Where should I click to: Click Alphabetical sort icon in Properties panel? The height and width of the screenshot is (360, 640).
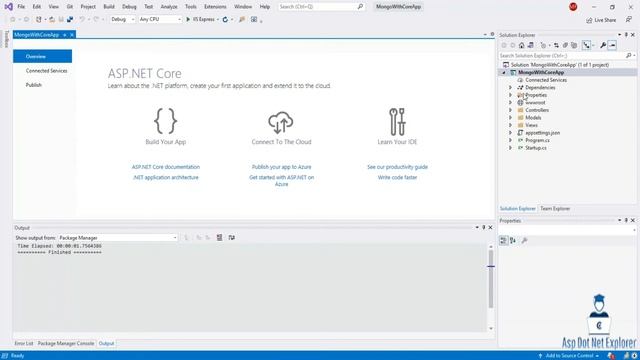[513, 241]
